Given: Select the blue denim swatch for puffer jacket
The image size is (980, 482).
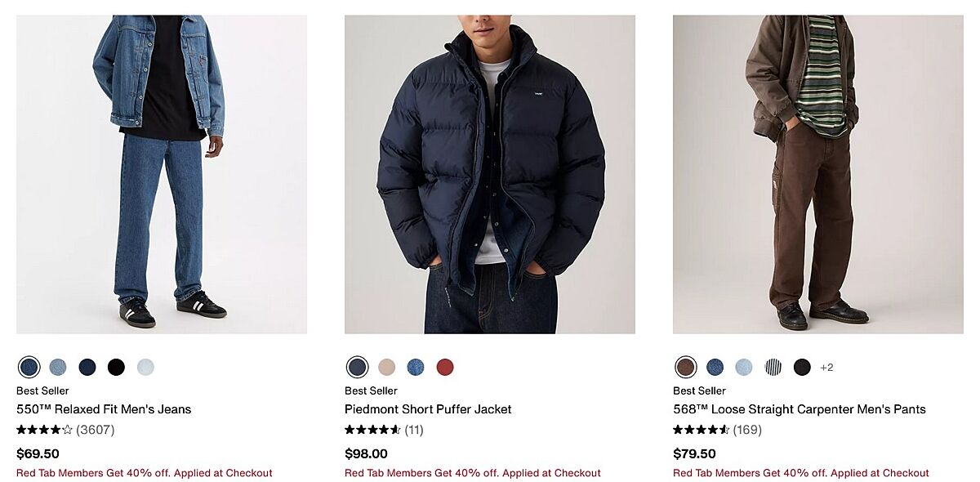Looking at the screenshot, I should click(416, 367).
